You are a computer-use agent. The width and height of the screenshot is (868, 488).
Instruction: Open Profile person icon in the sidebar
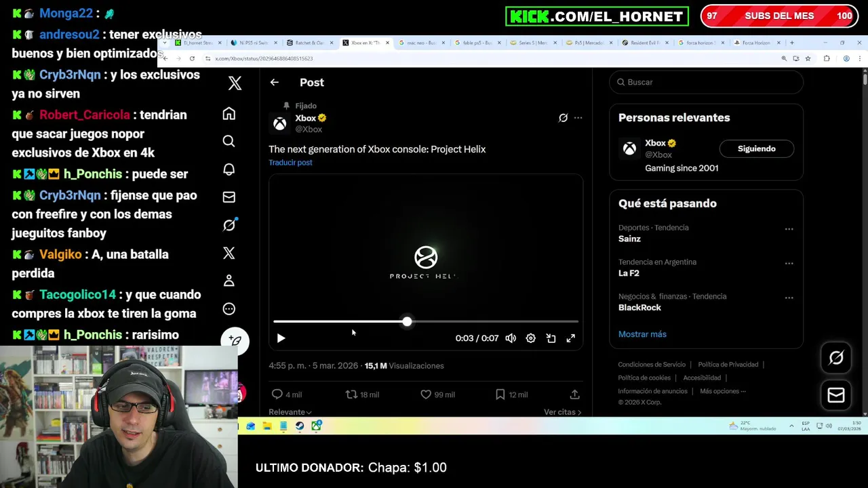pyautogui.click(x=229, y=281)
